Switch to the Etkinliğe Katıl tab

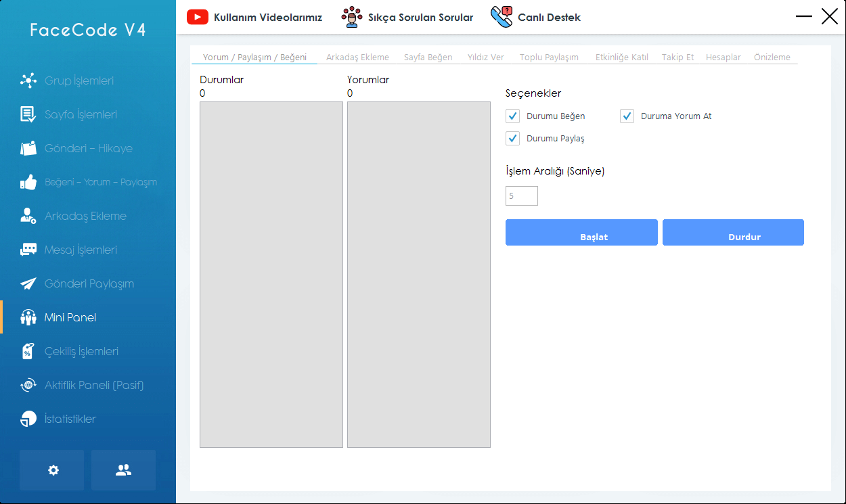[622, 58]
